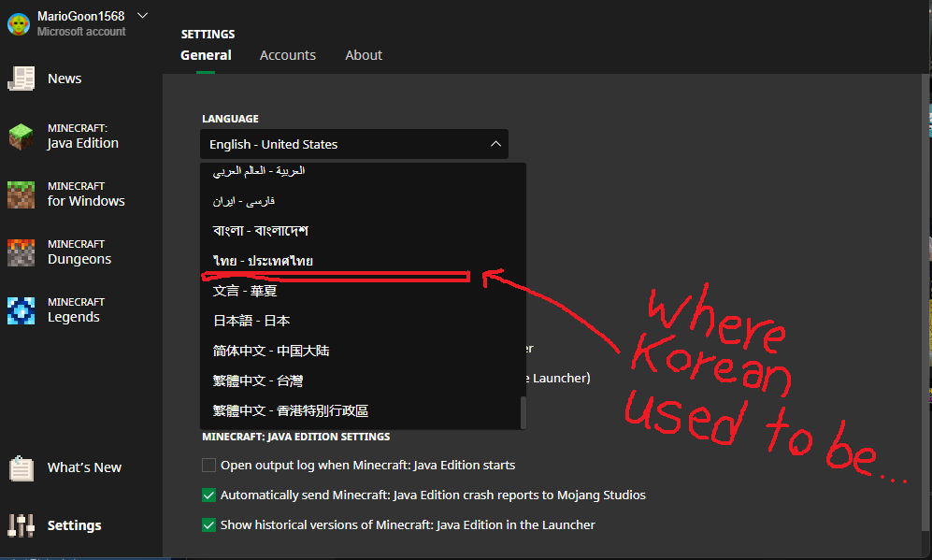Open Minecraft Legends label in sidebar
The image size is (932, 560).
click(x=76, y=310)
